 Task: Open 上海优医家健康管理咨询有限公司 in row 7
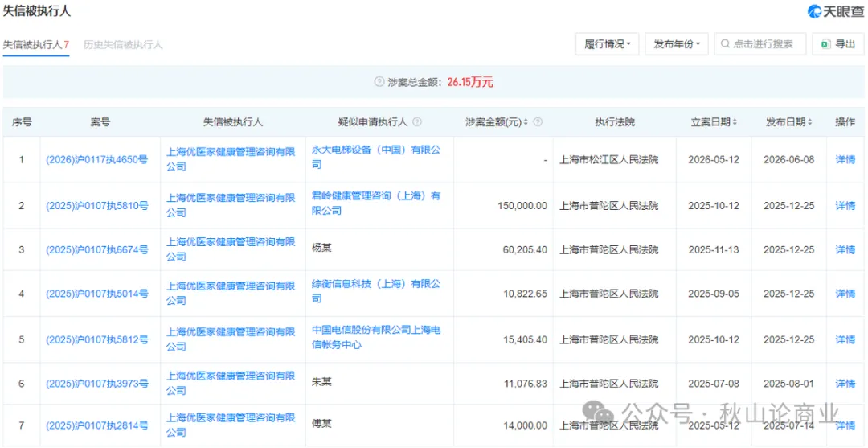click(231, 424)
